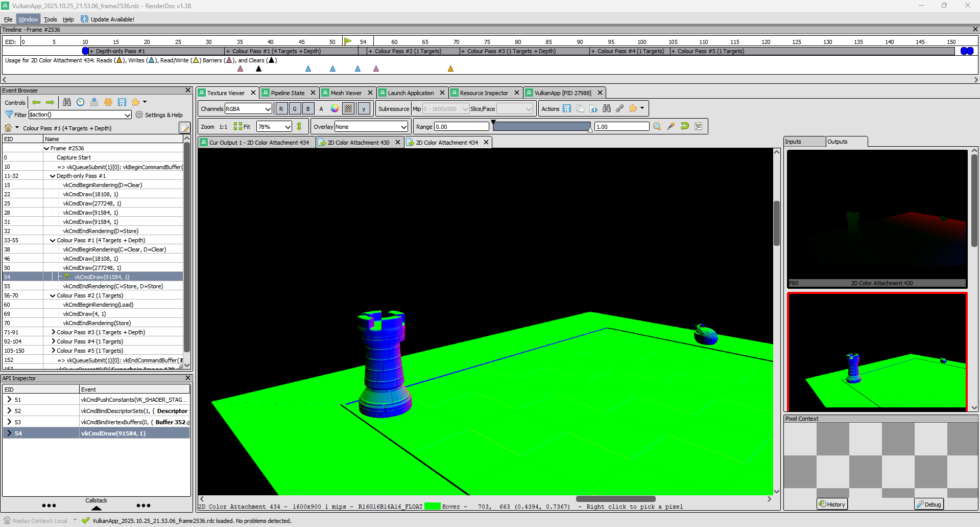Click the Debug button in Pixel Context
980x527 pixels.
click(x=928, y=504)
